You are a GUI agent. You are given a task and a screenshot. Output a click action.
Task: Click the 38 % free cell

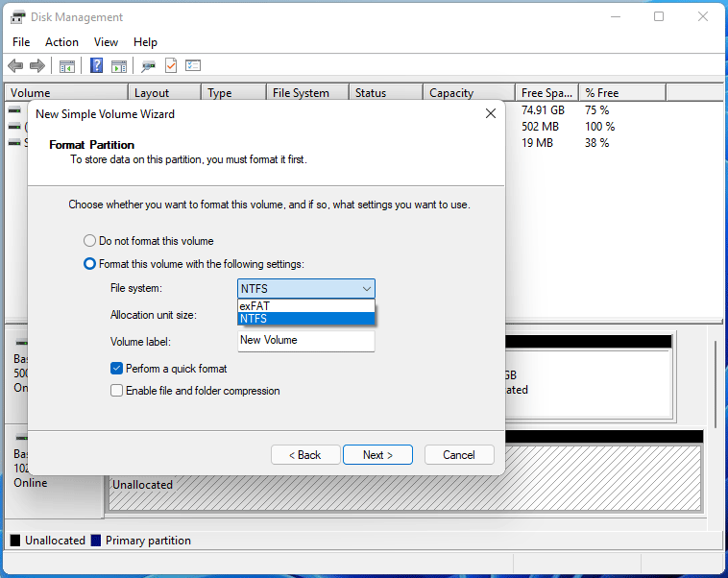596,143
